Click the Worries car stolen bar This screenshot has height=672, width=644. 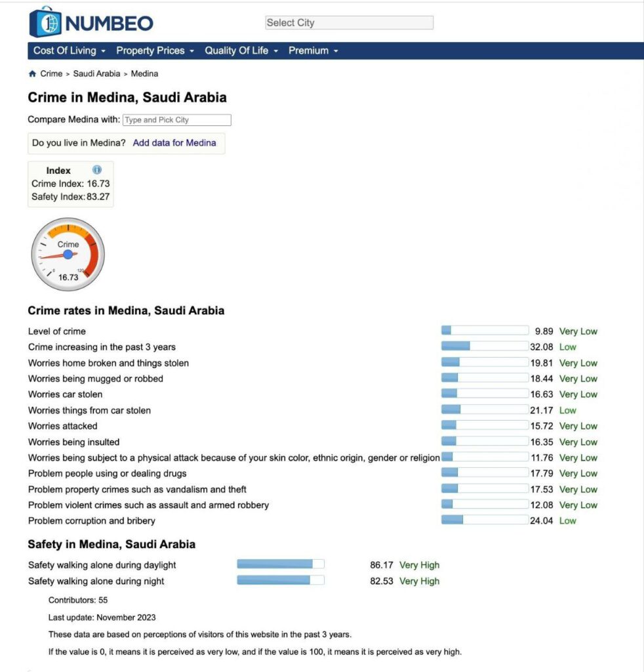pos(485,394)
